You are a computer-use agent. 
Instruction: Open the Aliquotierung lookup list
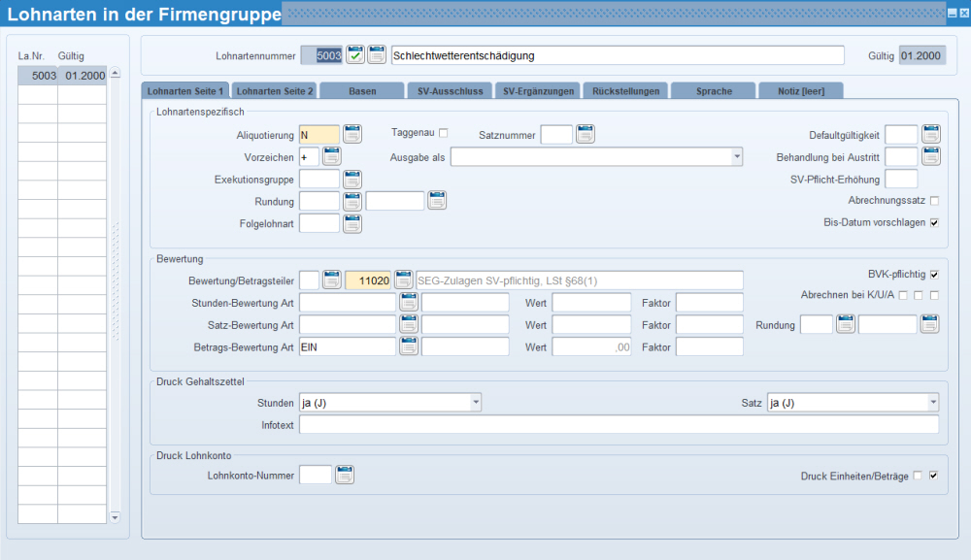click(352, 134)
